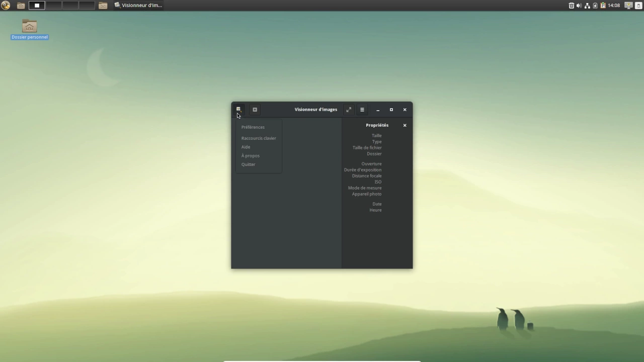Click the Propriétés panel title

coord(377,125)
